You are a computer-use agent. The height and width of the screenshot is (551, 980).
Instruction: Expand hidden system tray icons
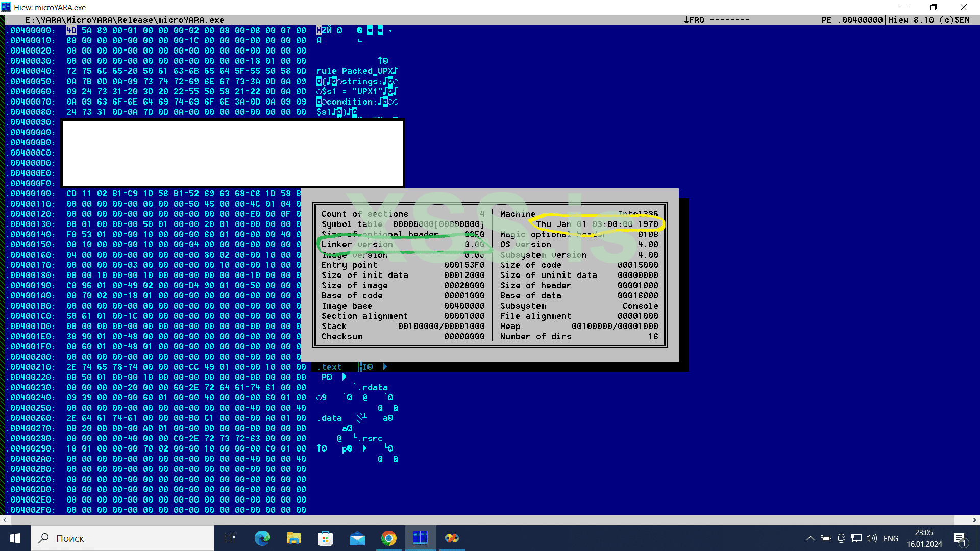(x=810, y=538)
